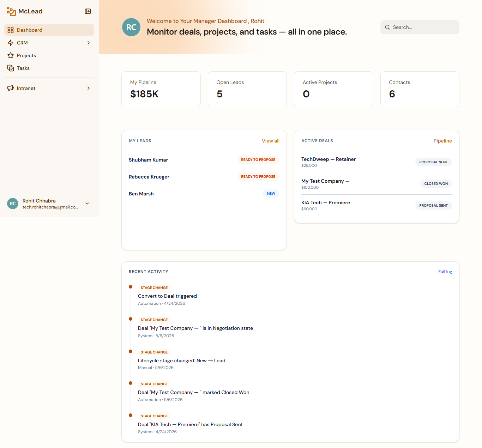
Task: Click the Projects star icon
Action: (x=11, y=55)
